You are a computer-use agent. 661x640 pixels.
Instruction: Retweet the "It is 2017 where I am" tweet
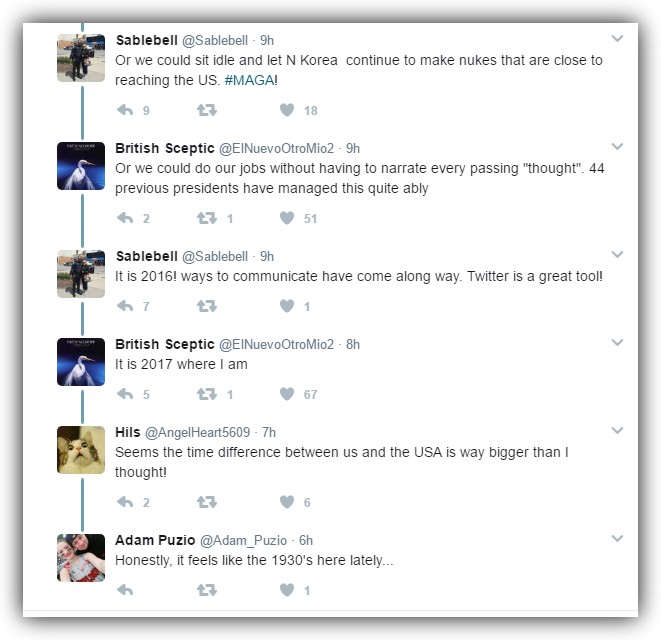tap(207, 394)
